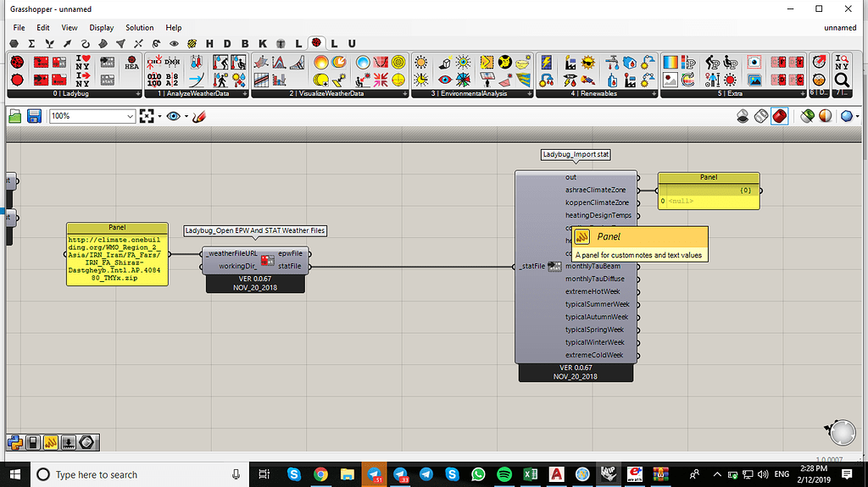Expand the '1 | AnalyzeWeatherData' panel bar

tap(197, 93)
